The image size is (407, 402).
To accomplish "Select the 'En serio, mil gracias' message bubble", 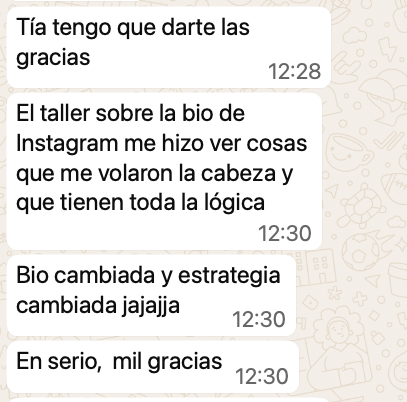I will [x=153, y=367].
